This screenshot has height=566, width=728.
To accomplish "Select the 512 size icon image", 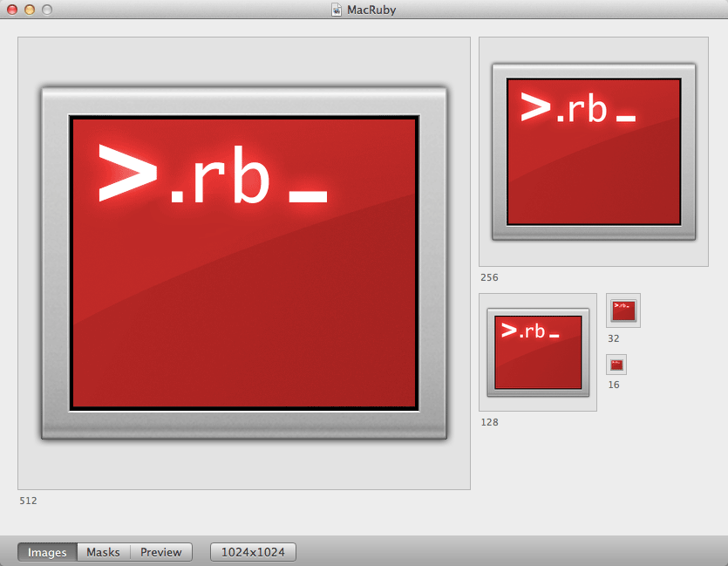I will (244, 263).
